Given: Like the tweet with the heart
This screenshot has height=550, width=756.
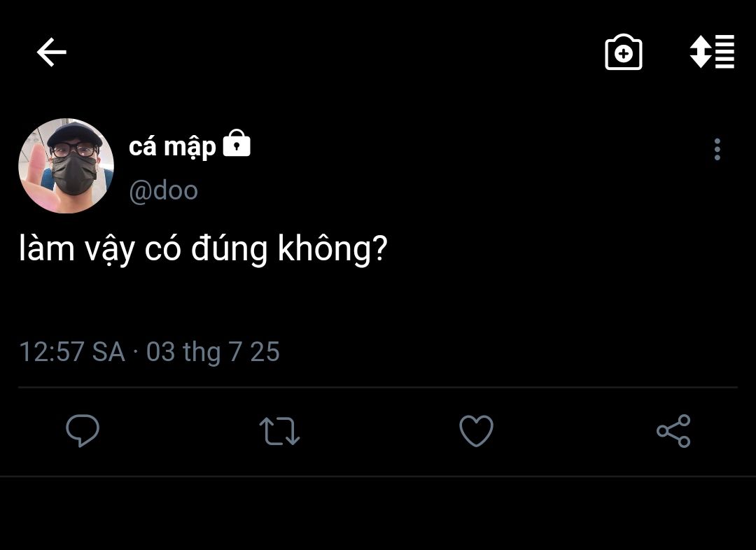Looking at the screenshot, I should pyautogui.click(x=476, y=430).
